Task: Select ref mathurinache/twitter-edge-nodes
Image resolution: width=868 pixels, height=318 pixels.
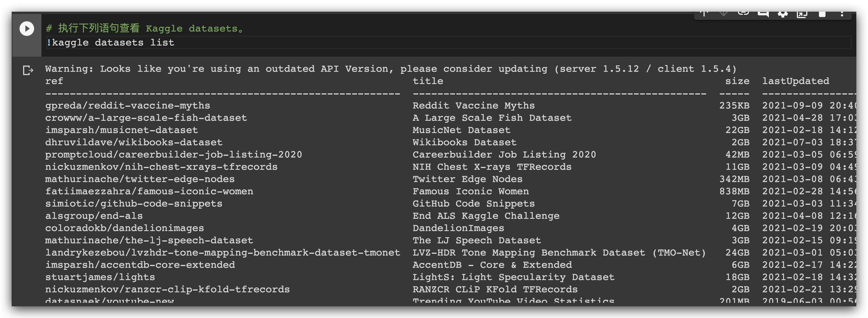Action: click(140, 179)
